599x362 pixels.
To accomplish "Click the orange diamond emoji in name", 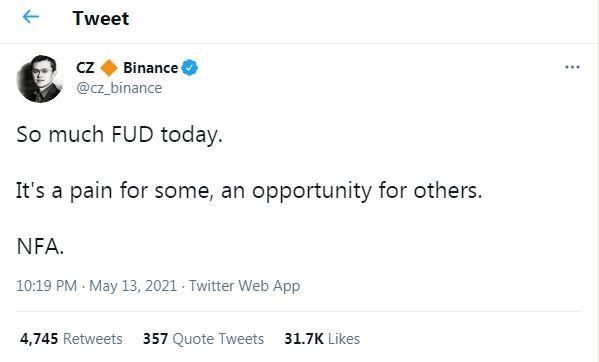I will (109, 68).
